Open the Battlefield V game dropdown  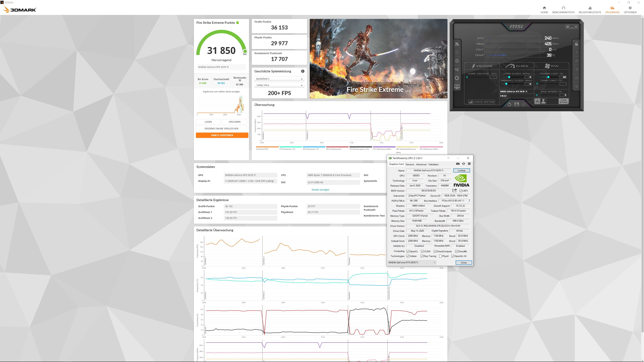click(279, 79)
